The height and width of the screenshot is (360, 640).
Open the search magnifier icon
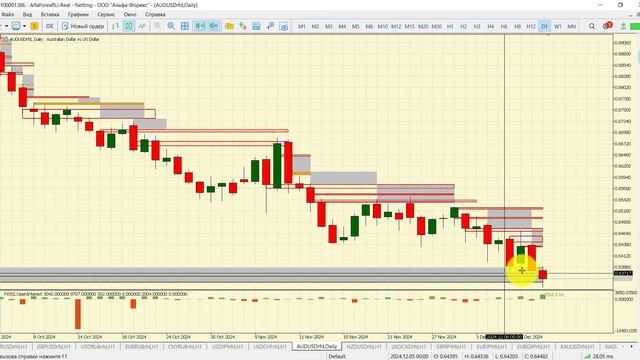(591, 26)
